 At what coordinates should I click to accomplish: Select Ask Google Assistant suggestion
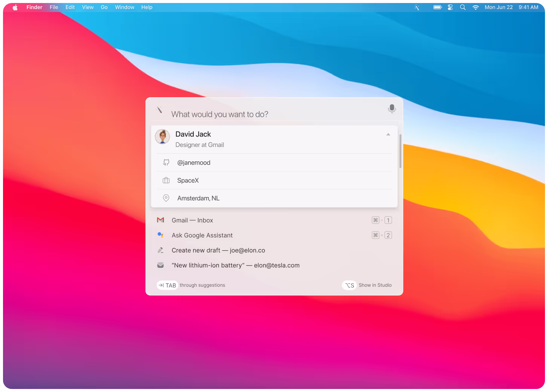point(274,235)
